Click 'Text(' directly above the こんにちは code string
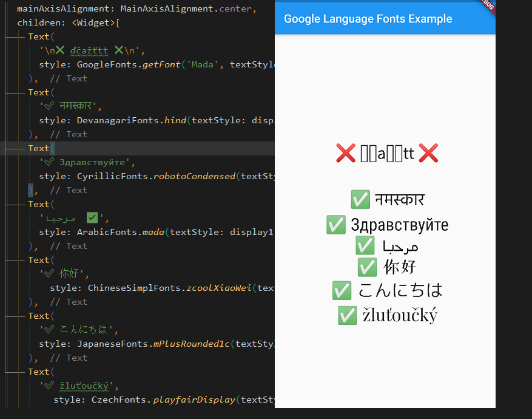 (41, 316)
